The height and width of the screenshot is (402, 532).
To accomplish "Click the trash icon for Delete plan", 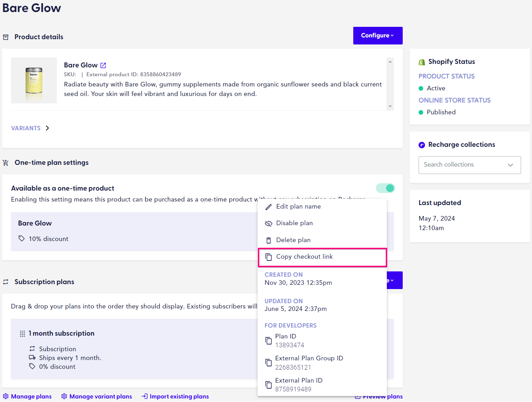I will [x=269, y=240].
